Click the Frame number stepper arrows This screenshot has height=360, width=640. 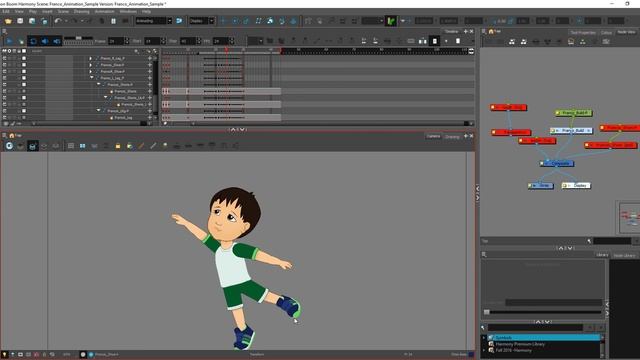pos(127,41)
